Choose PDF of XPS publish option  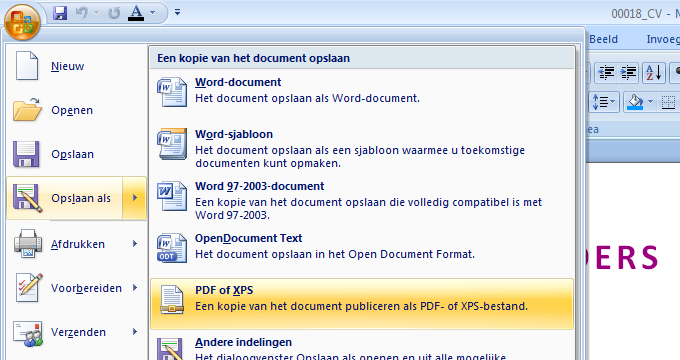[362, 304]
